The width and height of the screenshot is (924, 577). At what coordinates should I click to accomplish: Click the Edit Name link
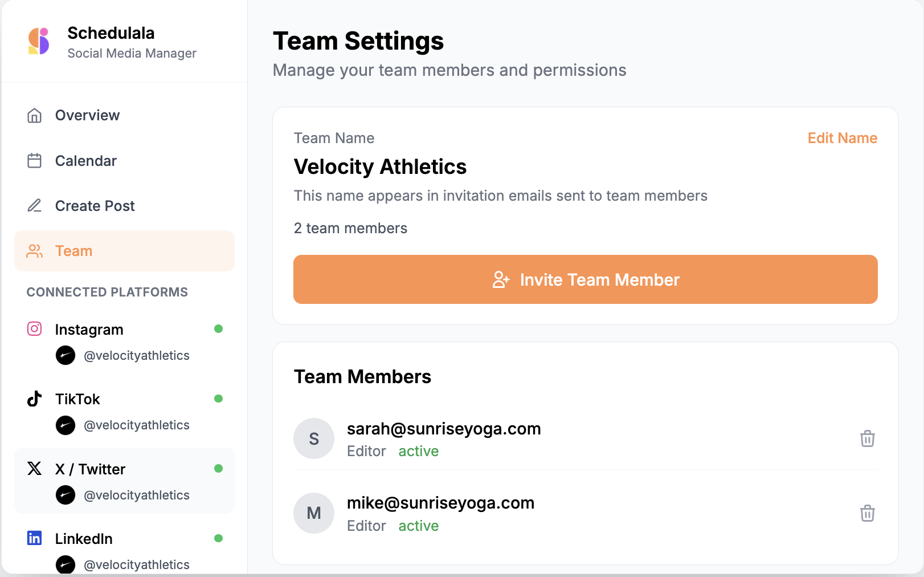tap(843, 138)
